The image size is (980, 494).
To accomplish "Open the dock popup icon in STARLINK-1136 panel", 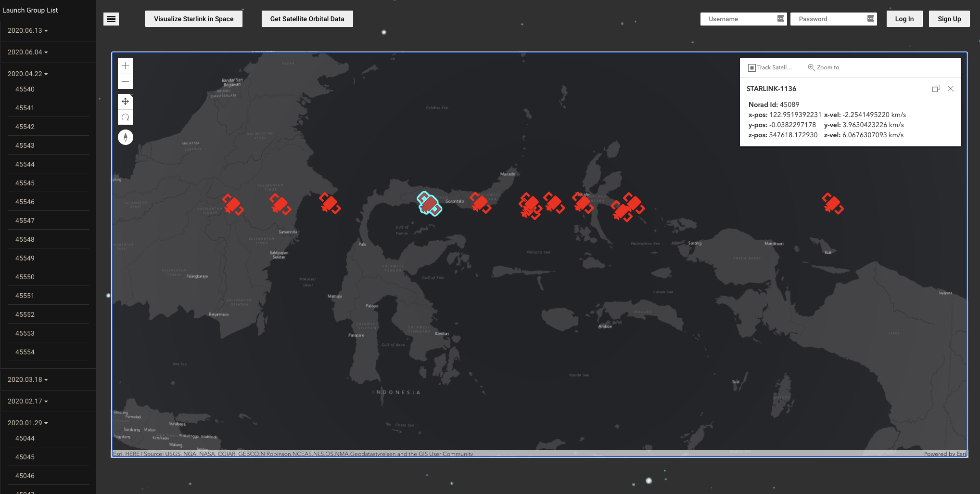I will pos(936,89).
